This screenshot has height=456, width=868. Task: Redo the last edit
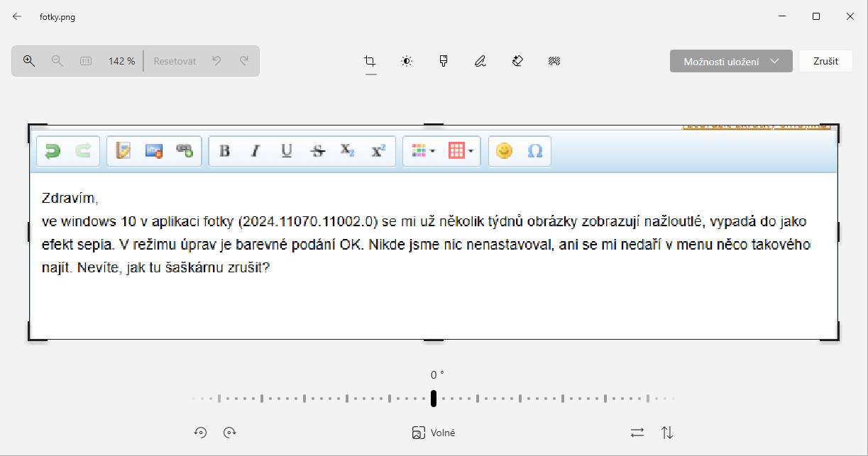click(244, 61)
